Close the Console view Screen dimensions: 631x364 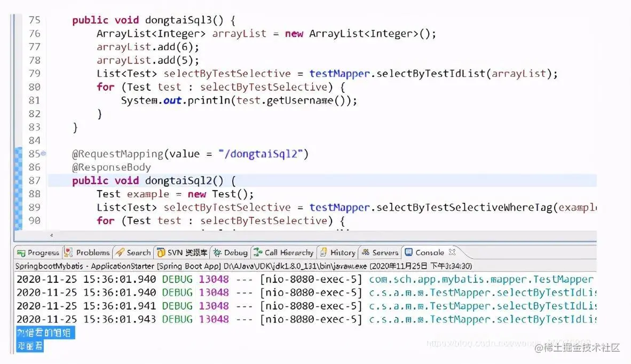coord(453,252)
